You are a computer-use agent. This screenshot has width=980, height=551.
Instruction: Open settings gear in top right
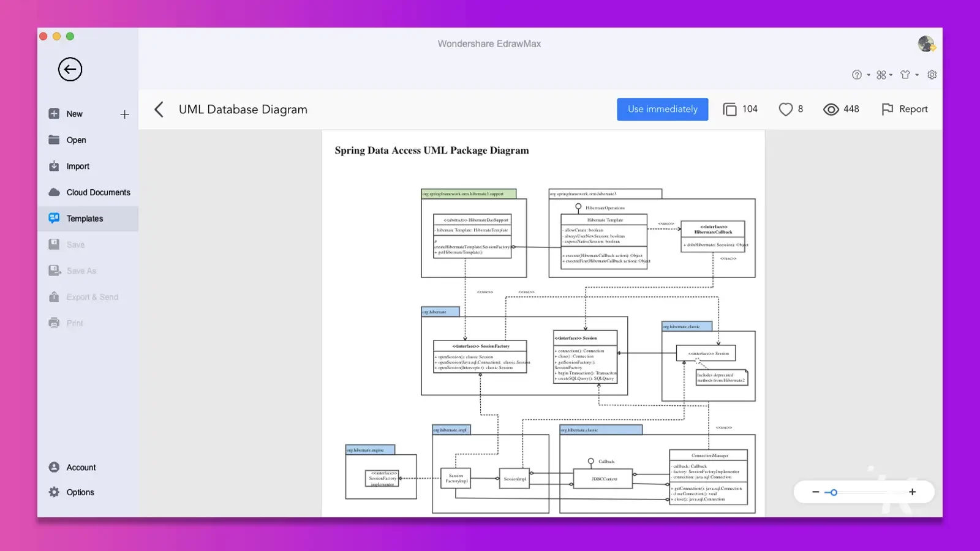tap(932, 75)
